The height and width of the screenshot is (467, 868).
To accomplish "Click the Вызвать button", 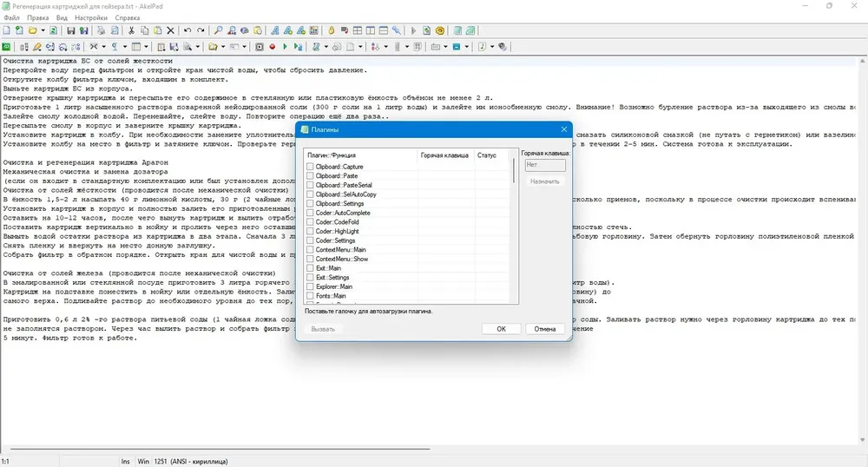I will [323, 329].
